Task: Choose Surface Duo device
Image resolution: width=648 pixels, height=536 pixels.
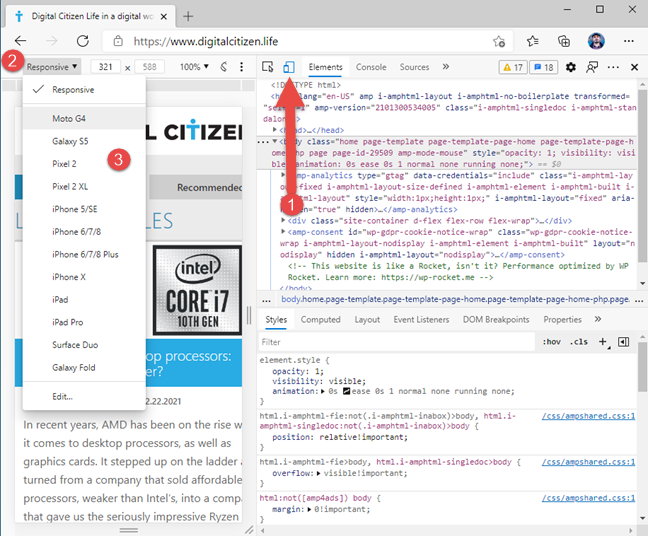Action: tap(84, 345)
